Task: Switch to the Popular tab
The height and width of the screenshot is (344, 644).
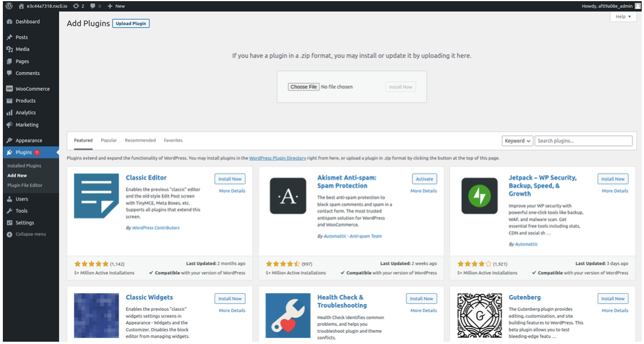Action: (x=109, y=141)
